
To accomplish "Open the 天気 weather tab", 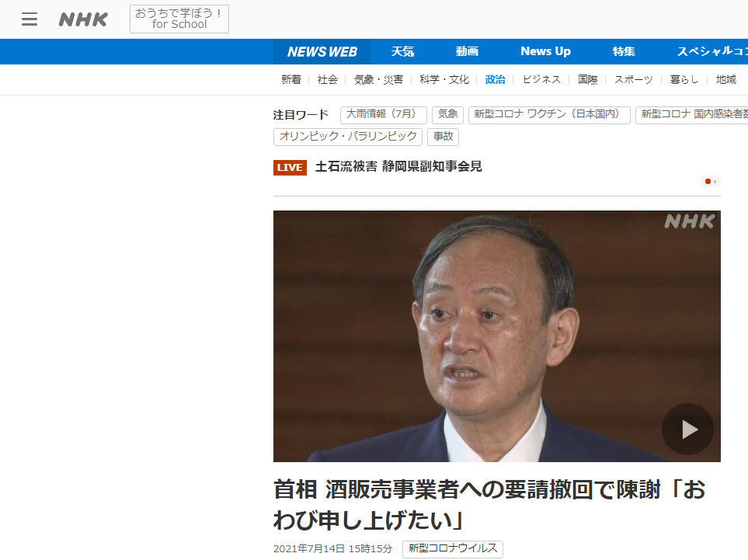I will 402,51.
